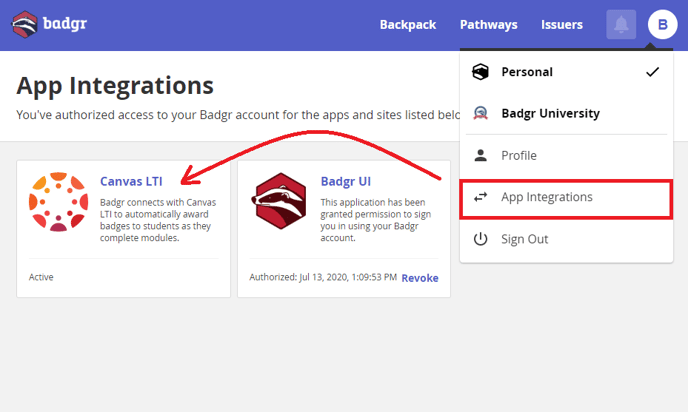Click the Sign Out power icon
The height and width of the screenshot is (412, 688).
pos(480,239)
